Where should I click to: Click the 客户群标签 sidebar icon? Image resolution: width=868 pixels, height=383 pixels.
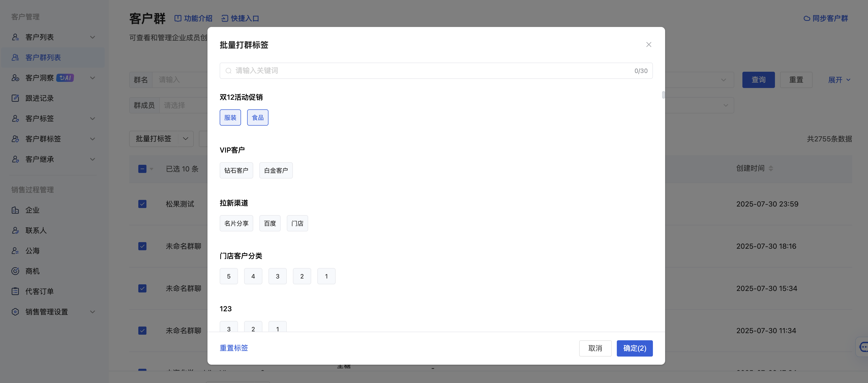click(x=15, y=139)
